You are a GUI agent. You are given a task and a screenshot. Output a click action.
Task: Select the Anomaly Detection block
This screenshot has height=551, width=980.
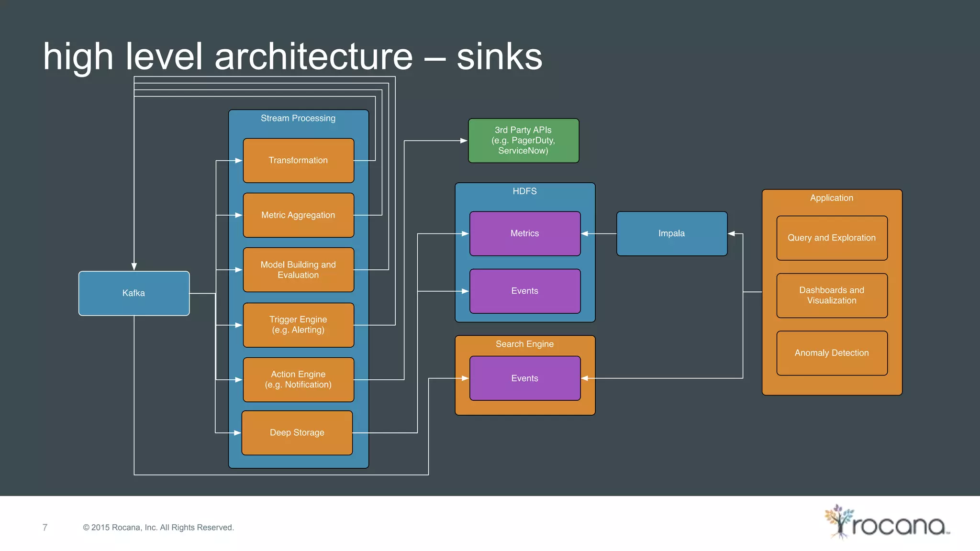click(x=832, y=353)
